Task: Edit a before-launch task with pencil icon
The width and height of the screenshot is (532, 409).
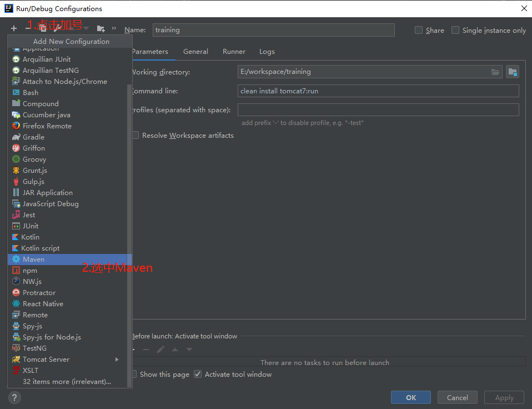Action: coord(162,348)
